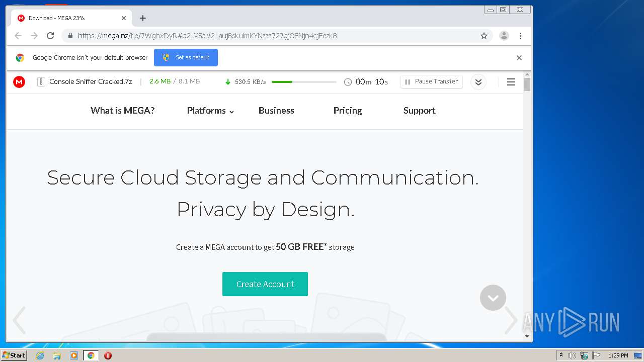Click the Chrome back button

pyautogui.click(x=18, y=36)
